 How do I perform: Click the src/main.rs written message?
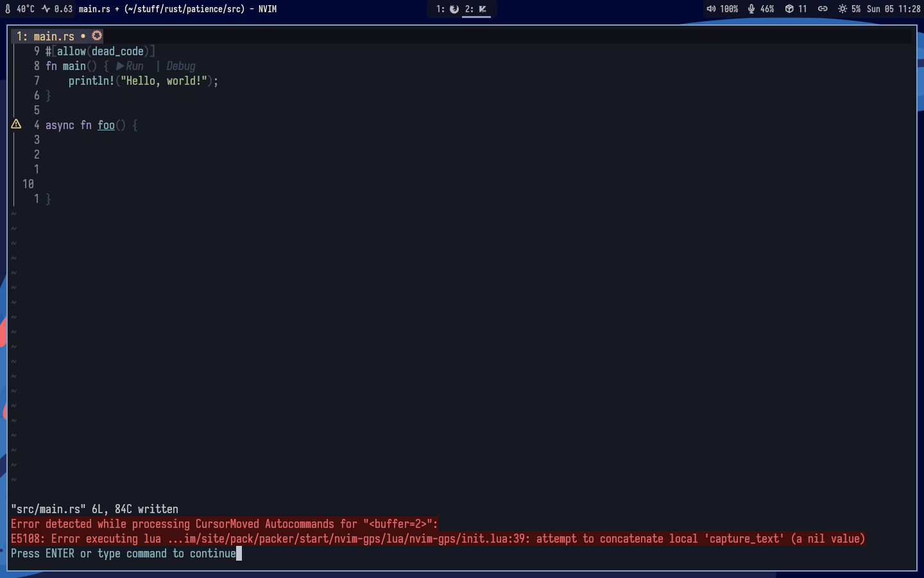point(94,509)
